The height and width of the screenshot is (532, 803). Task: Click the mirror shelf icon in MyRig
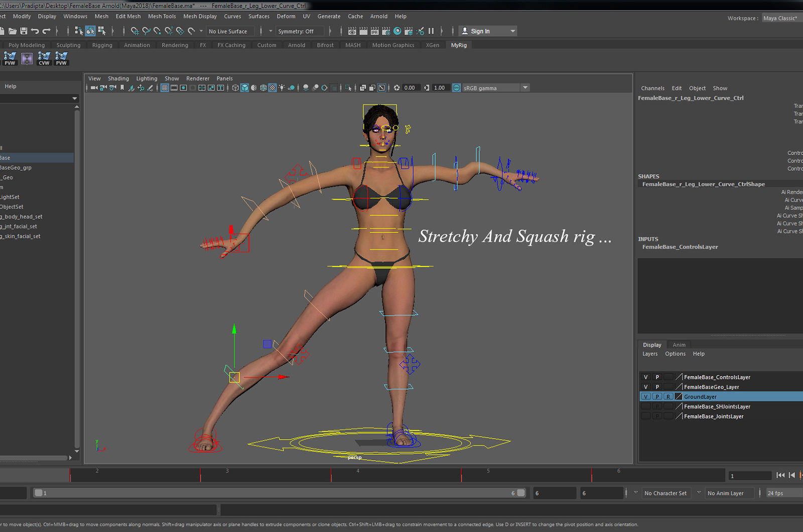(27, 59)
